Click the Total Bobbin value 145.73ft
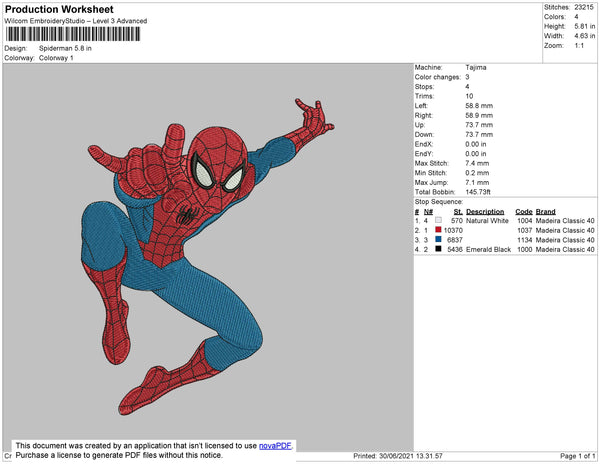This screenshot has width=600, height=464. (x=478, y=192)
